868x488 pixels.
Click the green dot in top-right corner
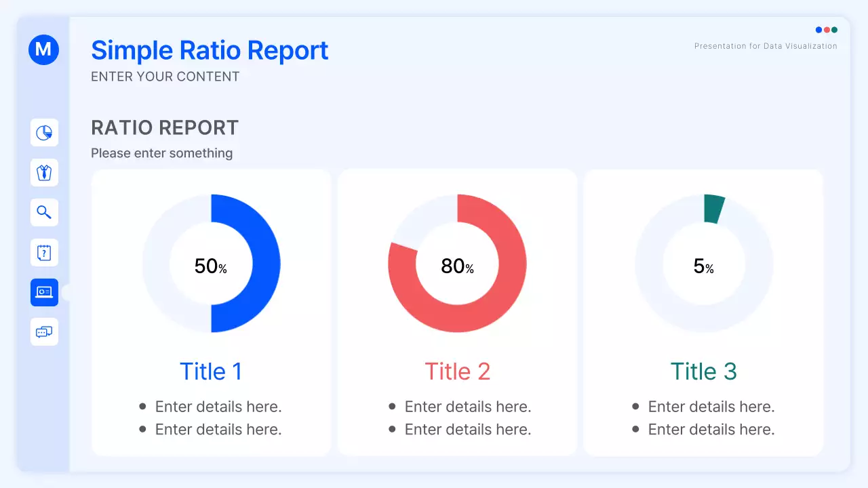834,30
